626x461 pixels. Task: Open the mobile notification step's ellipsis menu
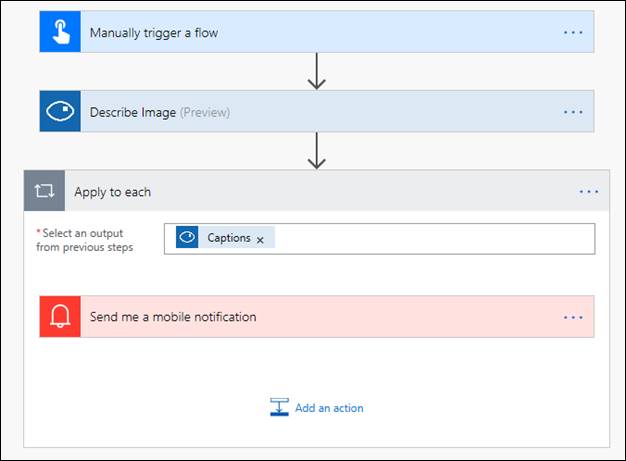(573, 317)
